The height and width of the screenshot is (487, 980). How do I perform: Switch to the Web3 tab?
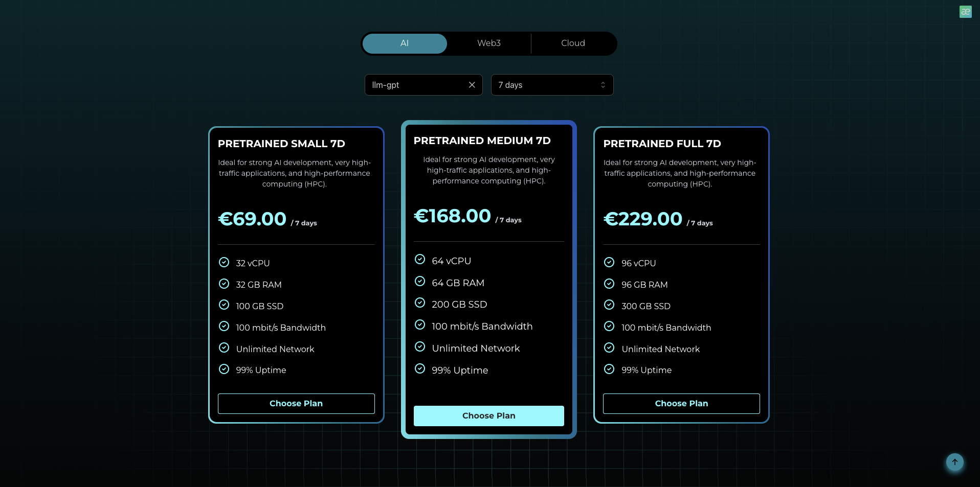pos(488,43)
